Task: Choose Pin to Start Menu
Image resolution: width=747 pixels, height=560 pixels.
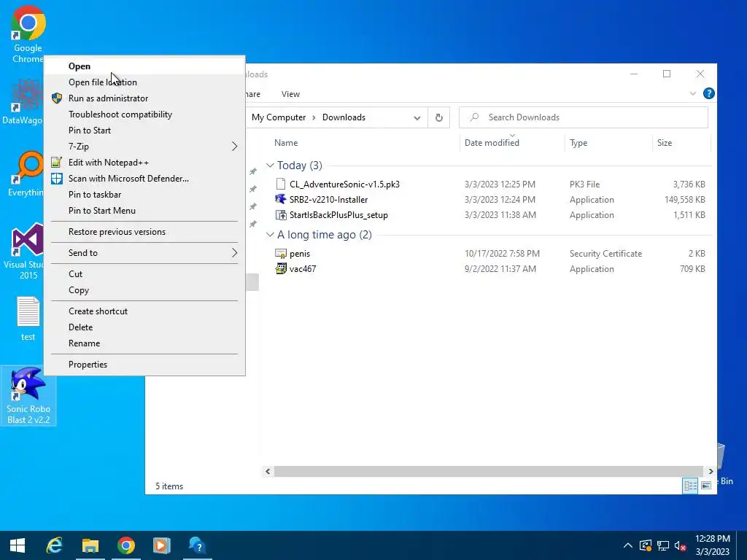Action: point(144,211)
